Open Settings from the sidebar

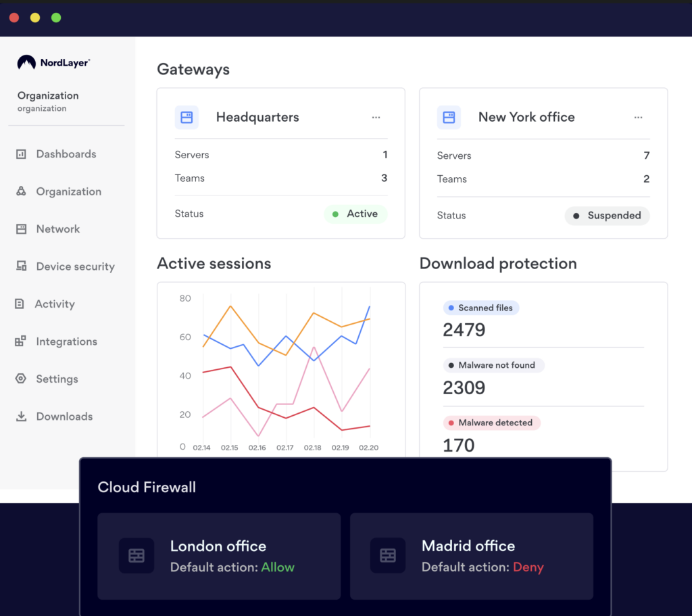click(22, 379)
